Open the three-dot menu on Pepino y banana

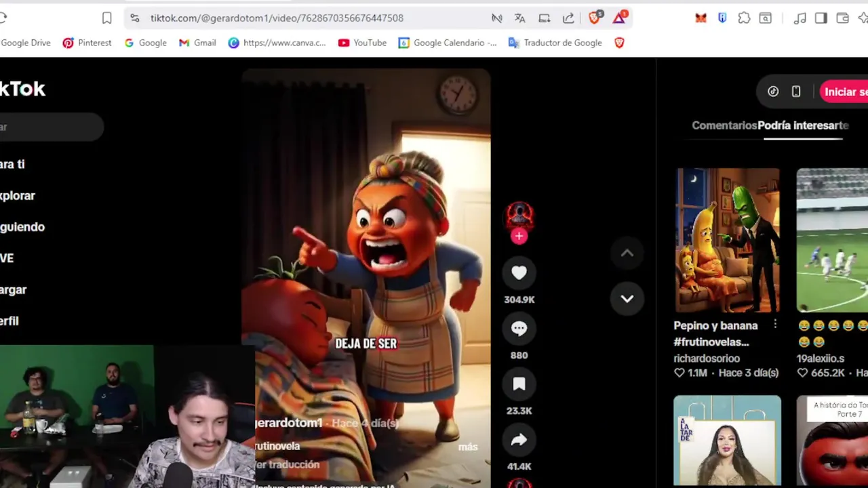[775, 325]
